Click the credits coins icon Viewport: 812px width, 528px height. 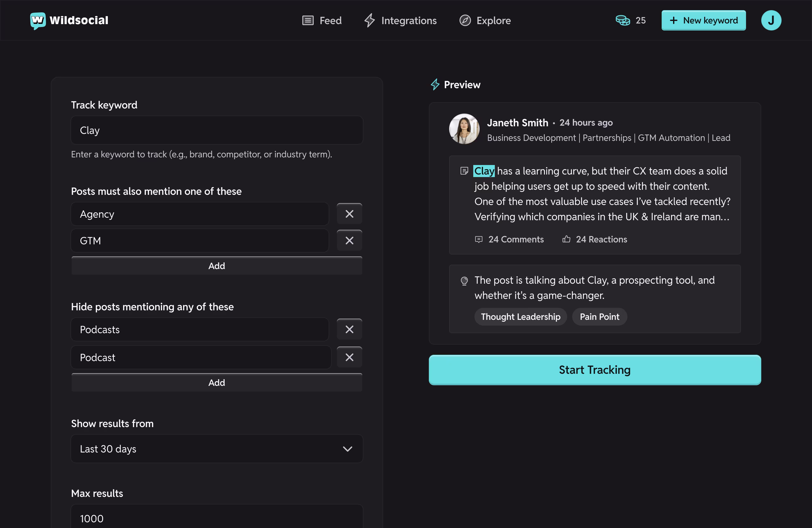(623, 21)
